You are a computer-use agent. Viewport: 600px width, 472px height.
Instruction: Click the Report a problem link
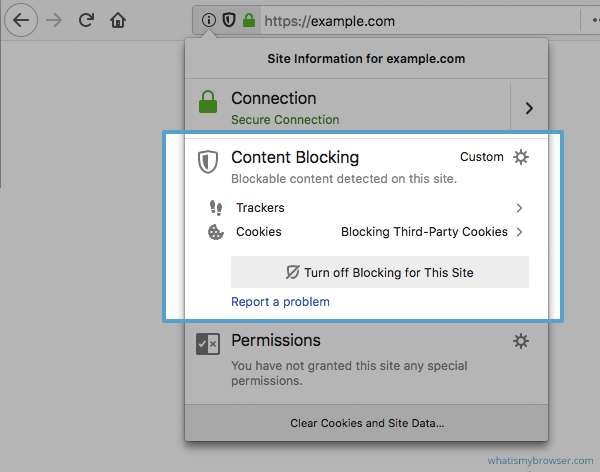(x=280, y=301)
